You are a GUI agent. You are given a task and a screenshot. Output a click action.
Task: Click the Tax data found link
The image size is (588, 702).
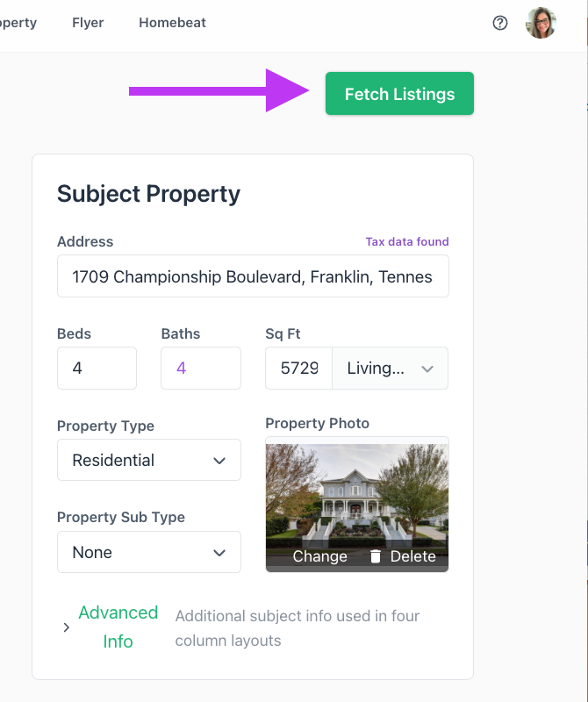[407, 241]
